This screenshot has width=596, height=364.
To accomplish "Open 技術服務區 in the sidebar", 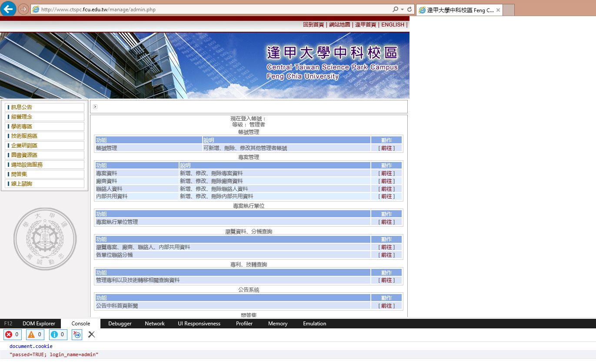I will click(x=44, y=136).
